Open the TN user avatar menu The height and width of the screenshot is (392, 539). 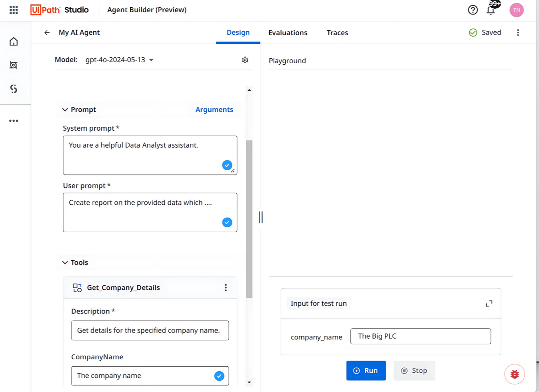tap(516, 10)
